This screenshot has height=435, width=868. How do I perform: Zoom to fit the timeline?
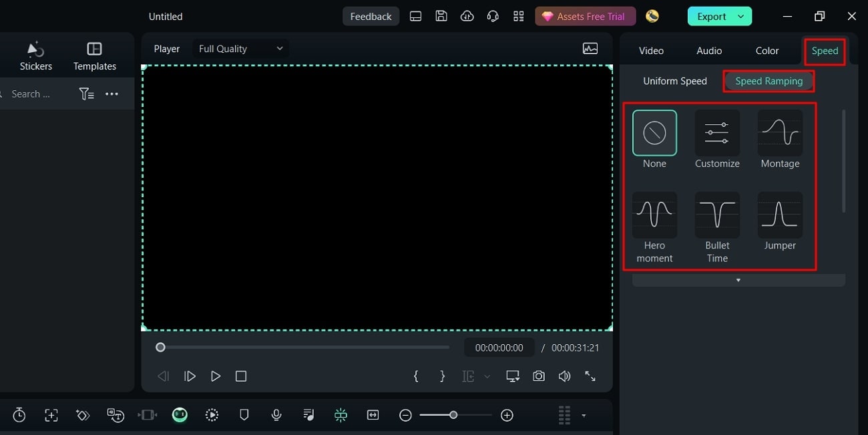(373, 415)
